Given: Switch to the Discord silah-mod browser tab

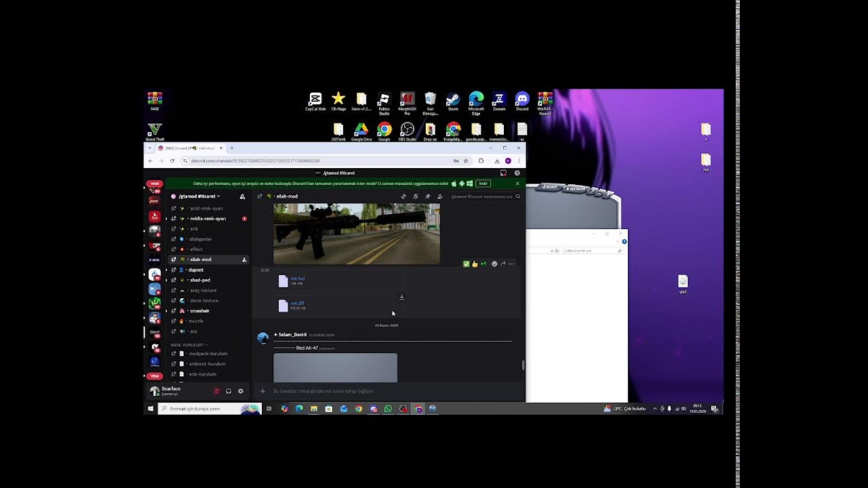Looking at the screenshot, I should click(190, 148).
